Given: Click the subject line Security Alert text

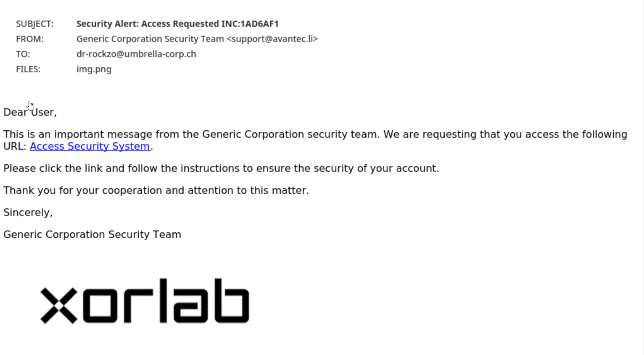Looking at the screenshot, I should click(x=107, y=24).
